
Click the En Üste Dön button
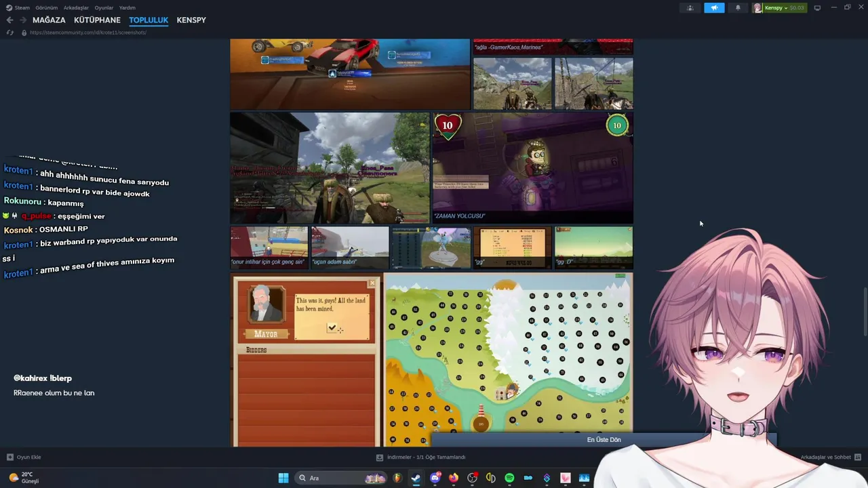pos(604,440)
